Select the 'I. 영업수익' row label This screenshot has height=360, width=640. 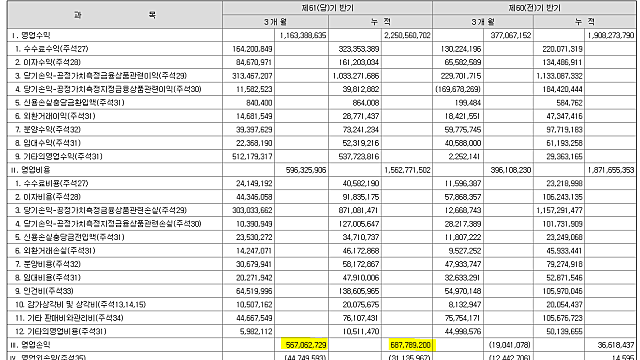(31, 36)
